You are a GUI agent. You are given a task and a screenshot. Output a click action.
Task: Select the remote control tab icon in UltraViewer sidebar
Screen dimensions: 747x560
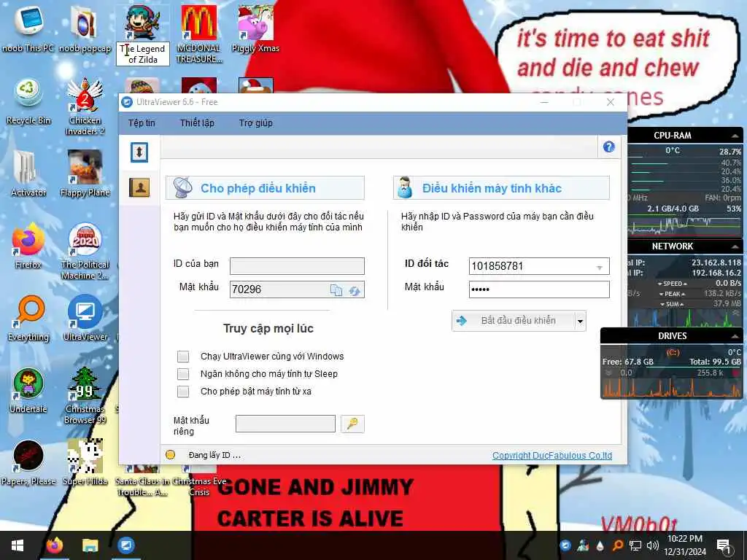[x=139, y=152]
